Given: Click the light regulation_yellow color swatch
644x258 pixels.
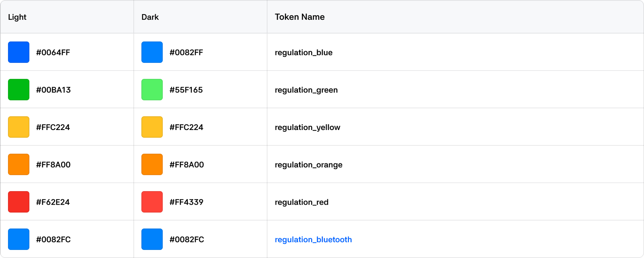Looking at the screenshot, I should pos(19,127).
